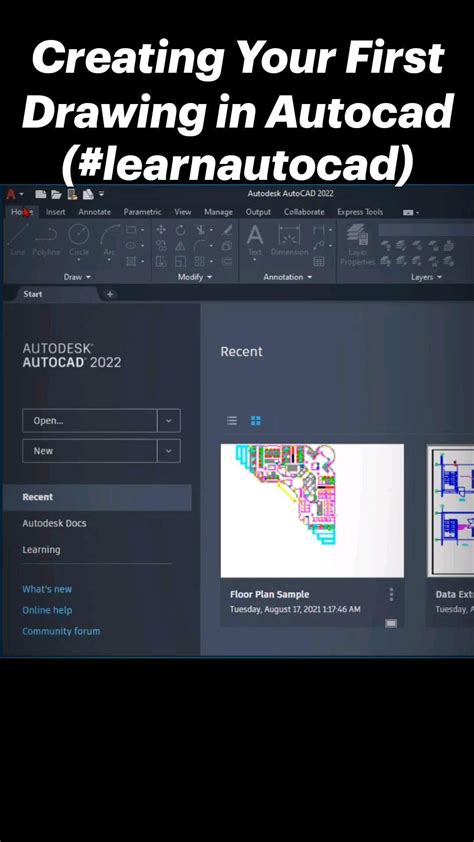The height and width of the screenshot is (842, 474).
Task: Select the Hatch tool in Draw panel
Action: pyautogui.click(x=130, y=262)
